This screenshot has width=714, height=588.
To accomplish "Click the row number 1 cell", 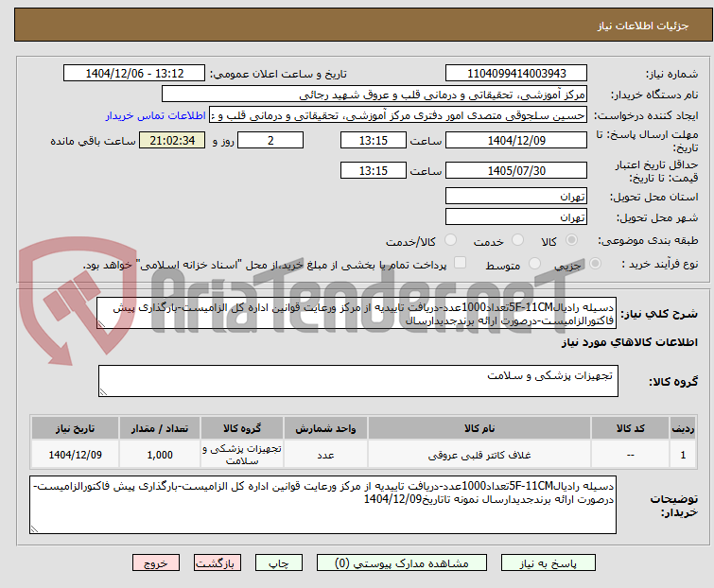I will 683,454.
